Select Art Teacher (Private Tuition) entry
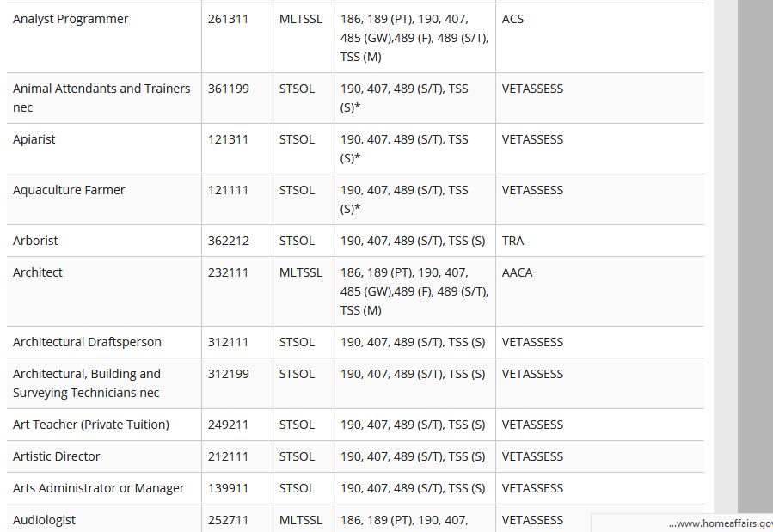773x532 pixels. pos(90,425)
